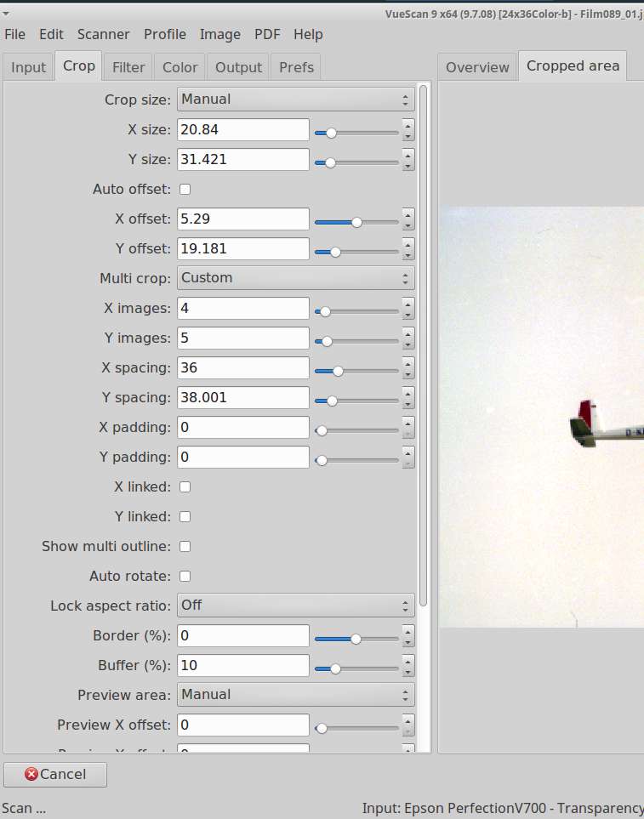Decrease Buffer (%) using stepper down arrow

tap(408, 671)
